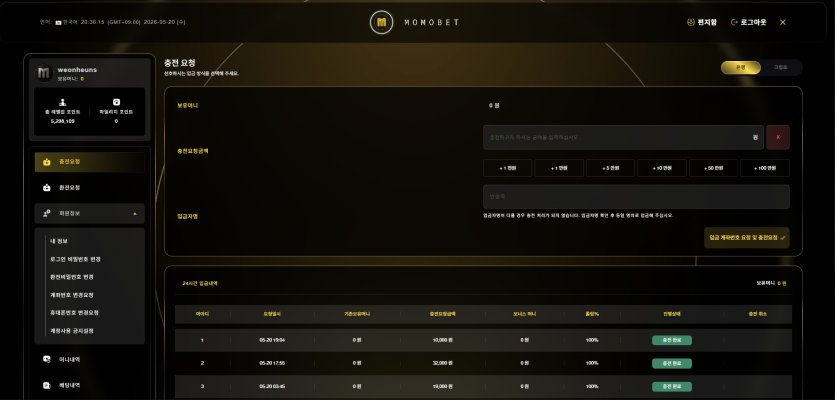Click the deposit account request submit button
Screen dimensions: 835x400
click(747, 238)
